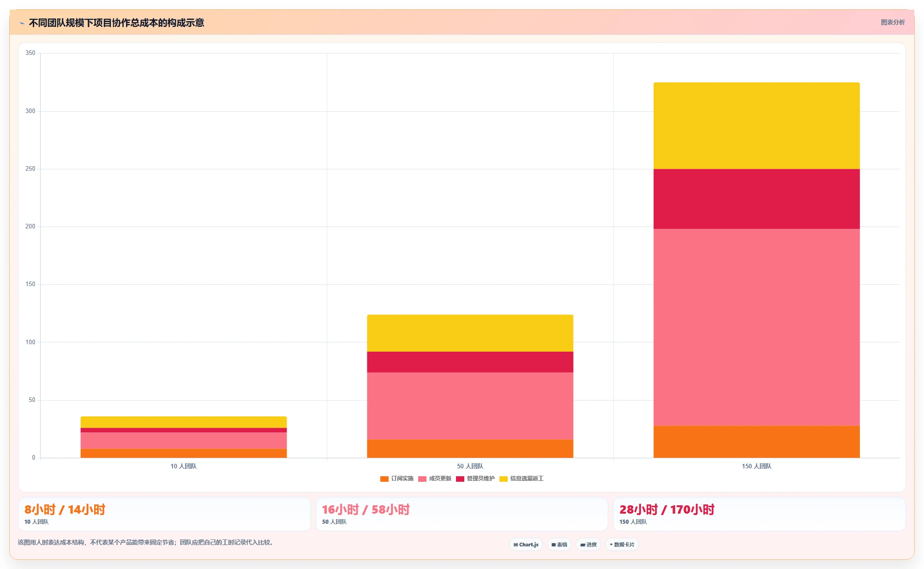This screenshot has width=924, height=569.
Task: Click the 50 人团队 x-axis label
Action: (470, 466)
